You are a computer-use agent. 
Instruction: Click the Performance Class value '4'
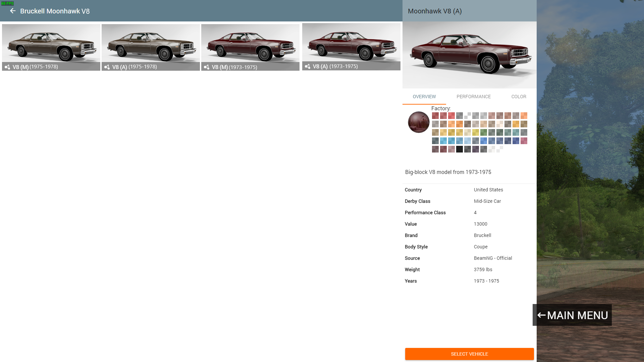[475, 213]
